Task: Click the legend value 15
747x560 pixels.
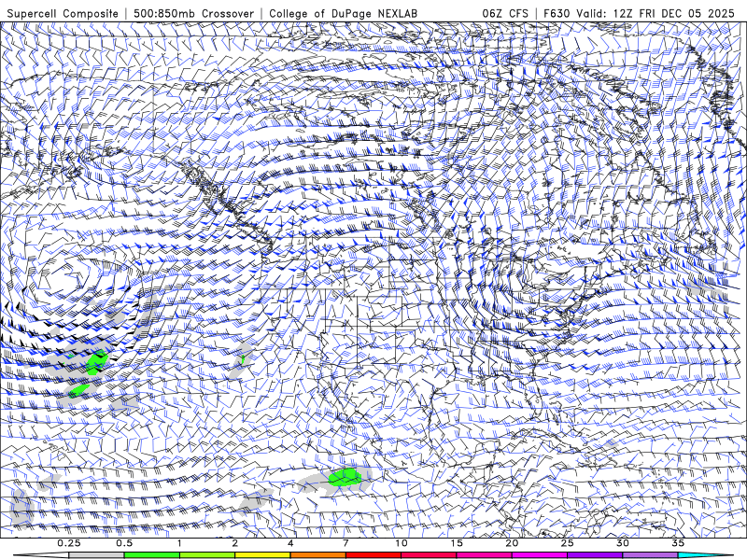Action: tap(457, 543)
